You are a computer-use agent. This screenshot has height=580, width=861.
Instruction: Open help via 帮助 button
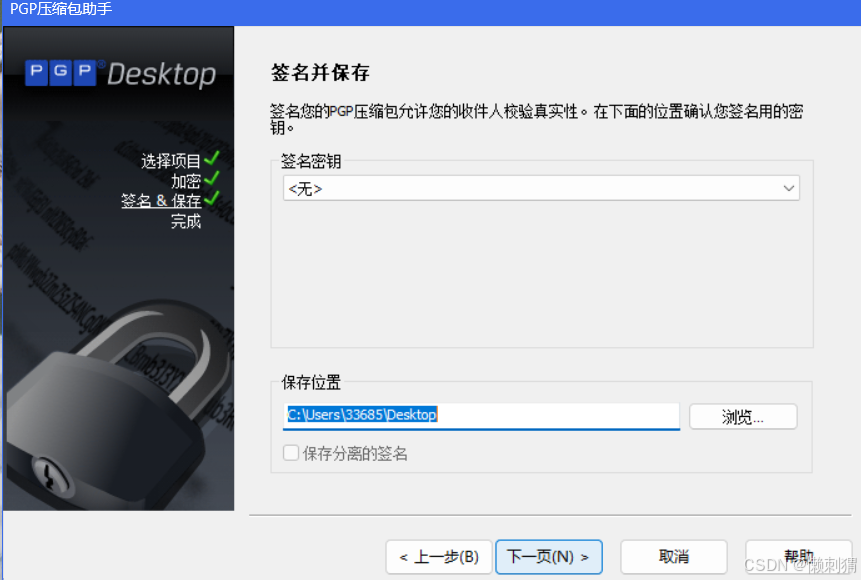pyautogui.click(x=798, y=557)
